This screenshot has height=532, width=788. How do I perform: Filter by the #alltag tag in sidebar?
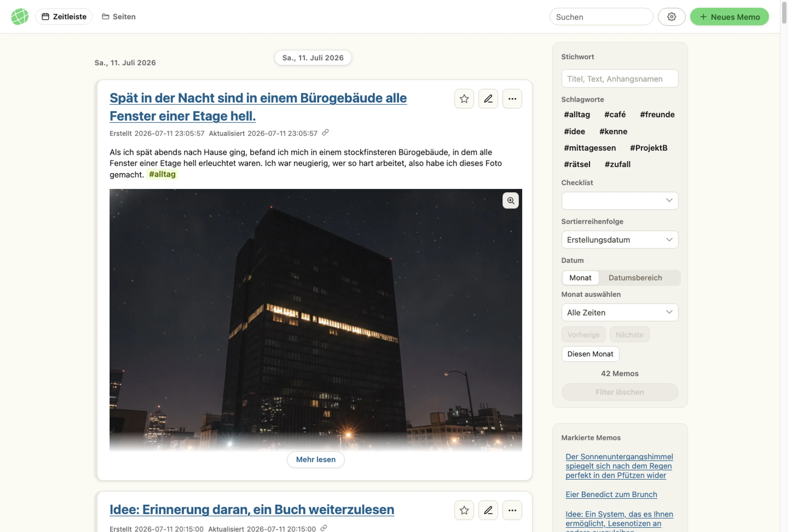pos(577,114)
